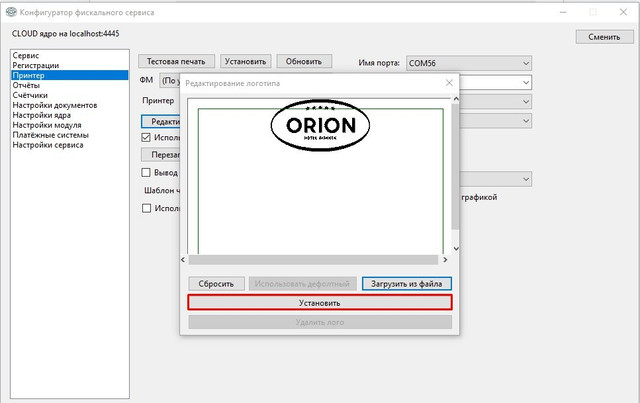This screenshot has height=403, width=640.
Task: Click the partially hidden Перезагрузить button
Action: point(160,155)
